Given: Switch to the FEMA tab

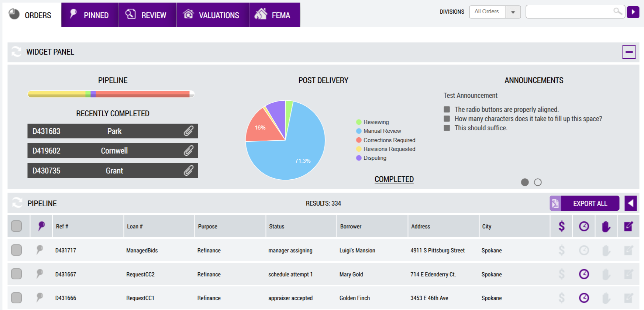Looking at the screenshot, I should (275, 15).
